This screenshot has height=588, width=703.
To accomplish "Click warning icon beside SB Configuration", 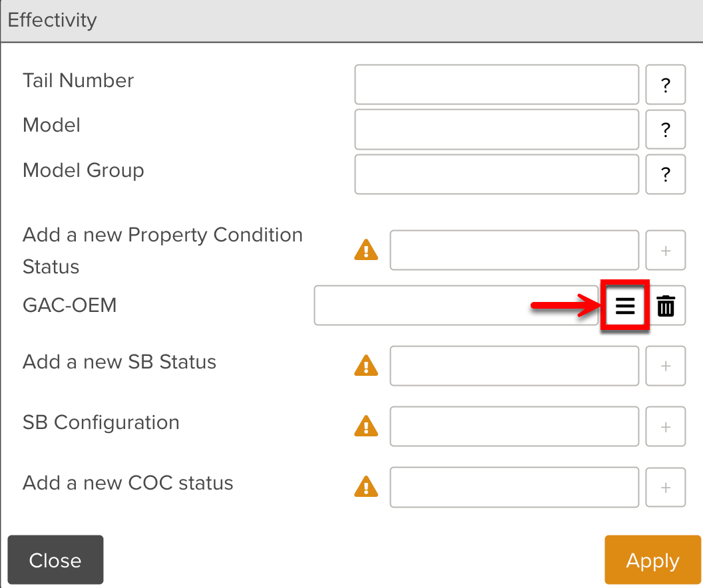I will [x=366, y=426].
